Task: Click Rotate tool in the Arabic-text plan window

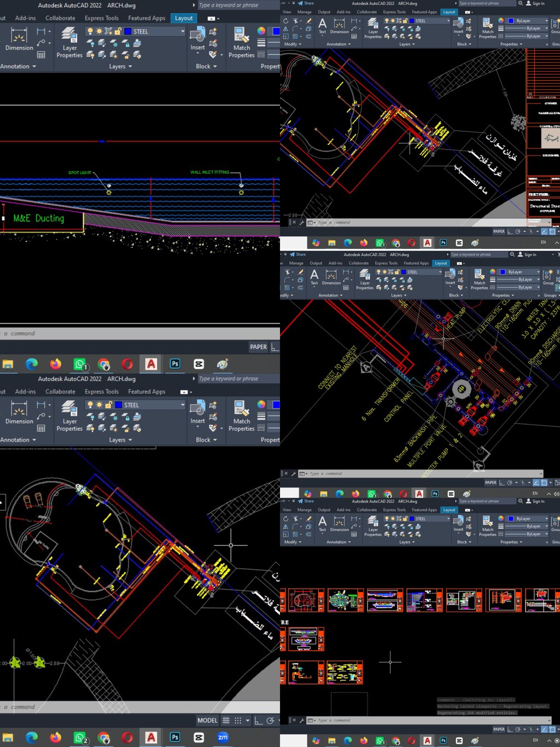Action: [x=286, y=21]
